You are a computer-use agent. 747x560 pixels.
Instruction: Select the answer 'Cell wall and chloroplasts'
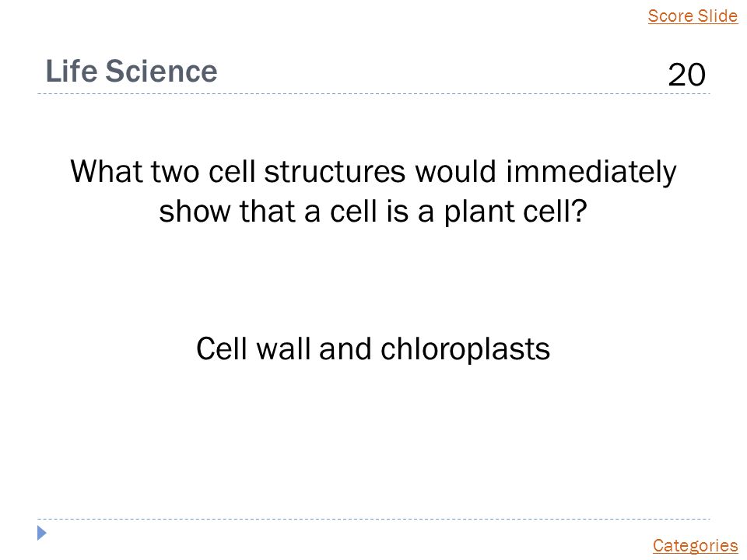pos(373,349)
